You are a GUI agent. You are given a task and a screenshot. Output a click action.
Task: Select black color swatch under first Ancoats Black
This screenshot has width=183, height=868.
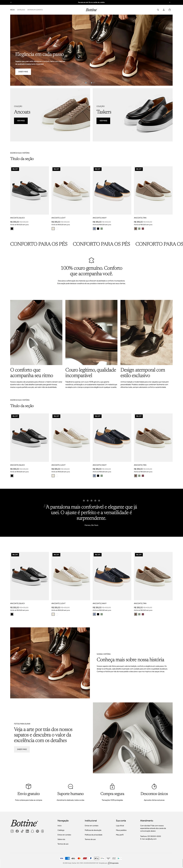[12, 228]
